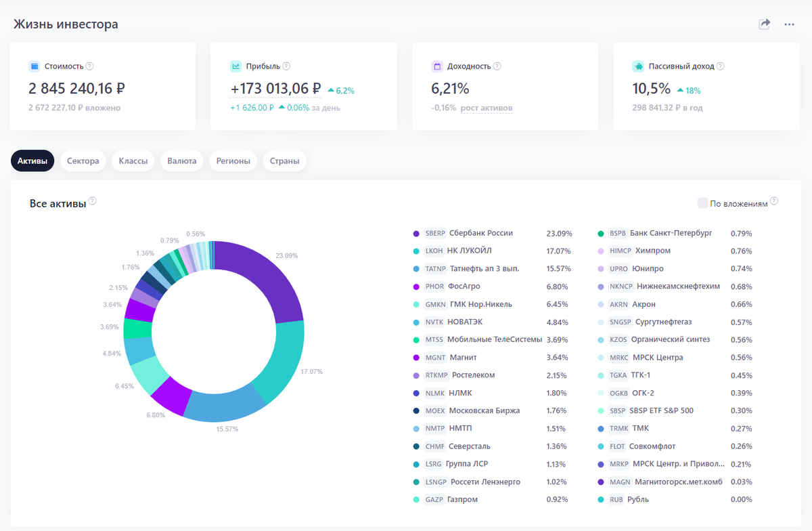Show the Страны breakdown tab

[x=285, y=161]
